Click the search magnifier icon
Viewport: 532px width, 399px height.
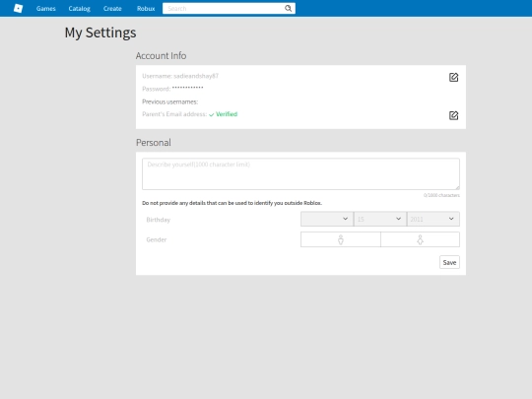point(288,9)
